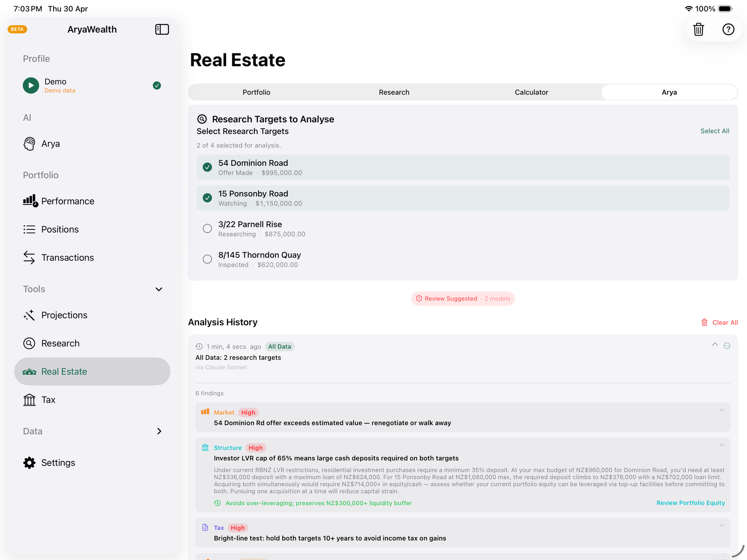Switch to the Portfolio tab
Viewport: 747px width, 560px height.
point(256,92)
